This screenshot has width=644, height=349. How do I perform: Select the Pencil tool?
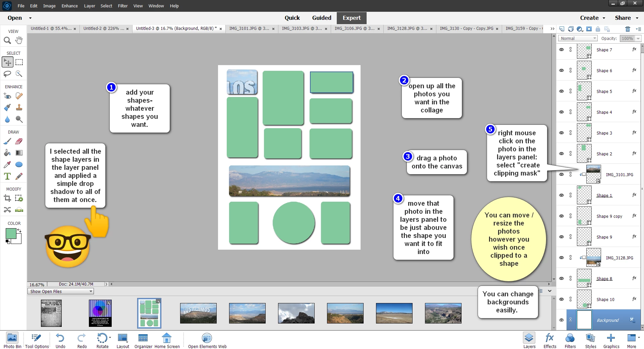point(19,176)
